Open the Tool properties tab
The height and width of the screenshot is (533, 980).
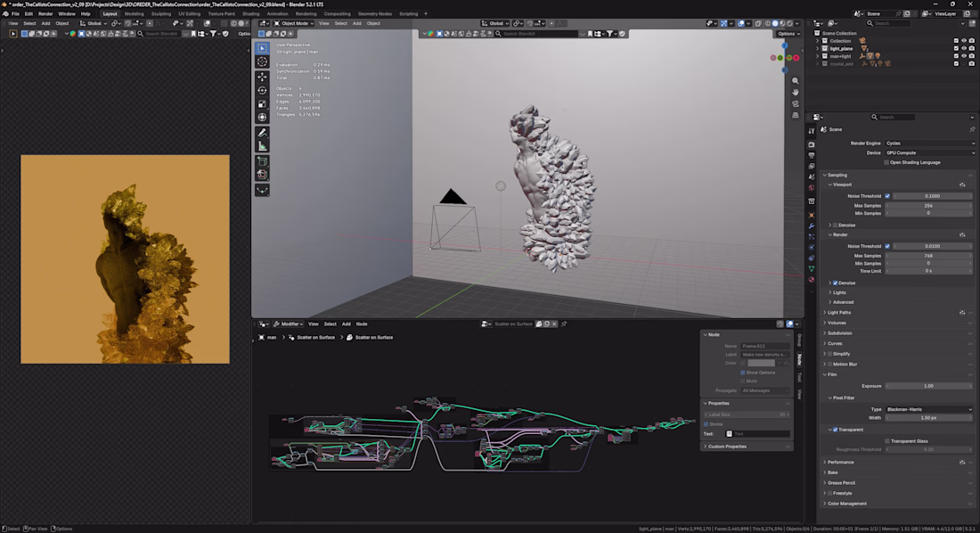point(812,131)
